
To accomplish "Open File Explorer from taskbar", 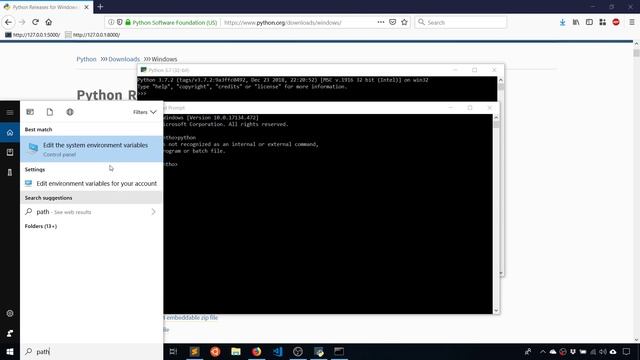I will click(x=236, y=351).
